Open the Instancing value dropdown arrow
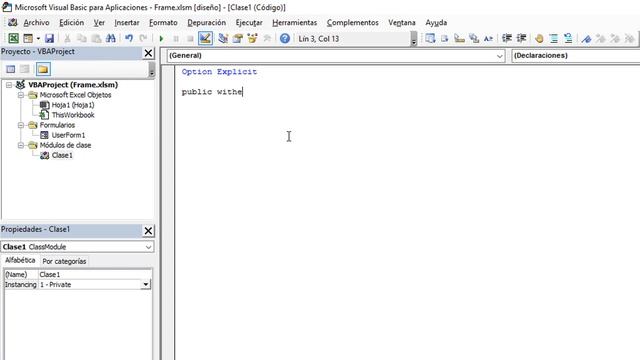Viewport: 640px width, 360px height. pyautogui.click(x=145, y=284)
